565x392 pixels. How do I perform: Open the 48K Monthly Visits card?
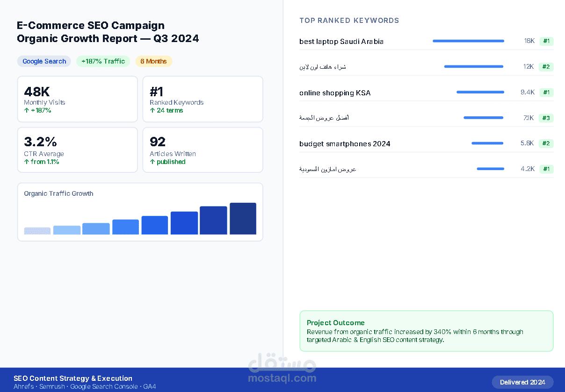pos(78,100)
